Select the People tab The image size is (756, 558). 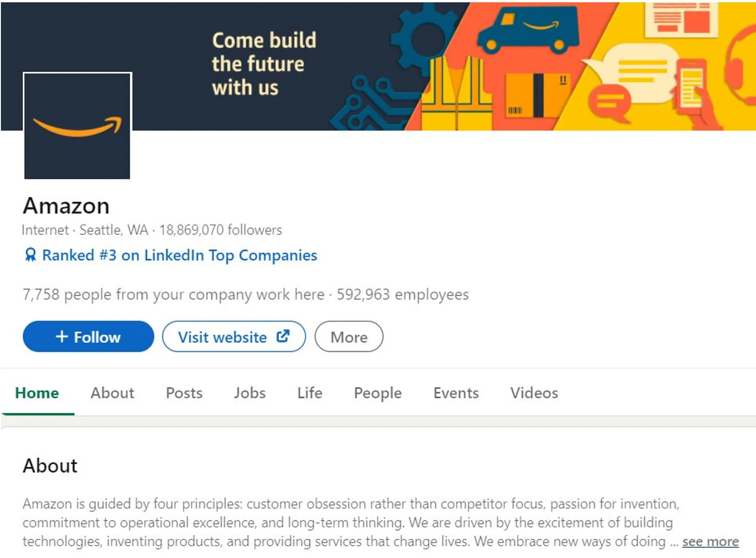[x=377, y=393]
